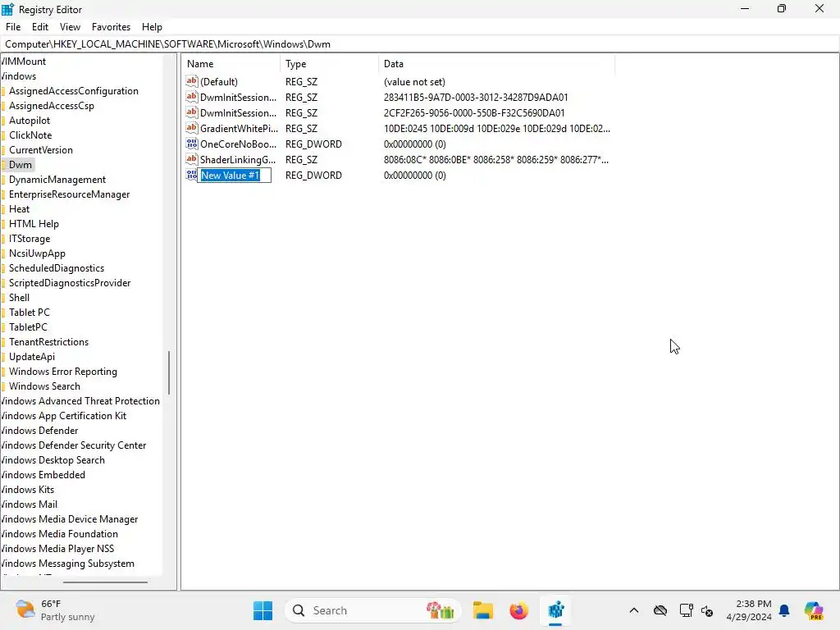This screenshot has height=630, width=840.
Task: Sort values by Name column header
Action: (231, 64)
